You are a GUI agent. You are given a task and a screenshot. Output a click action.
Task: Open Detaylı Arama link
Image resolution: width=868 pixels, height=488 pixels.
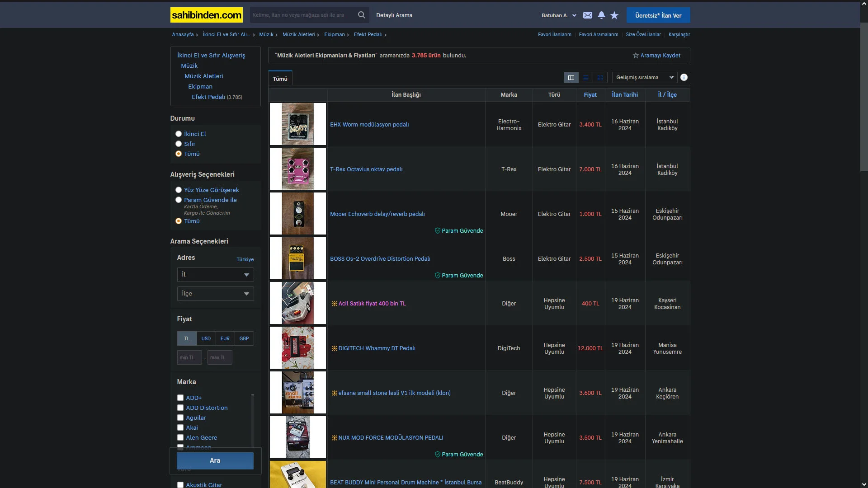coord(394,15)
